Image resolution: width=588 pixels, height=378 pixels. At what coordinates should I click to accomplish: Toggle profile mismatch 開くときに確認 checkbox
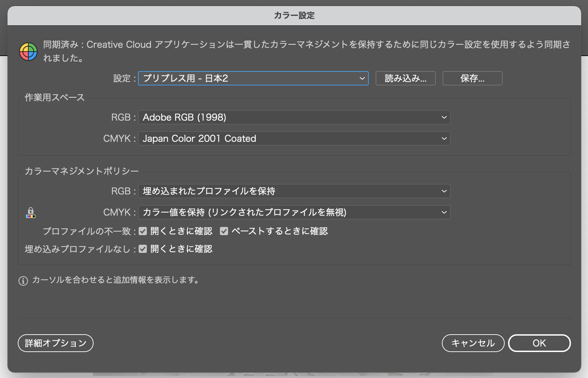pos(143,231)
